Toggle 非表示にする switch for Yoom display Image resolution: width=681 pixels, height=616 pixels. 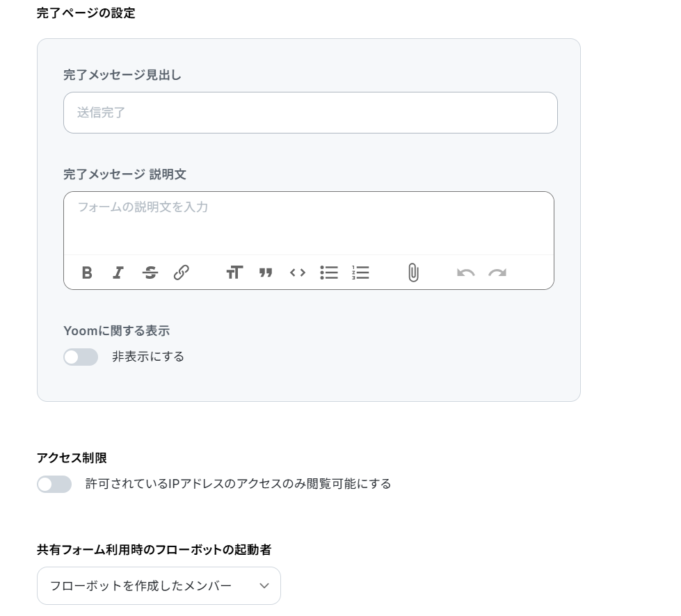pyautogui.click(x=81, y=357)
